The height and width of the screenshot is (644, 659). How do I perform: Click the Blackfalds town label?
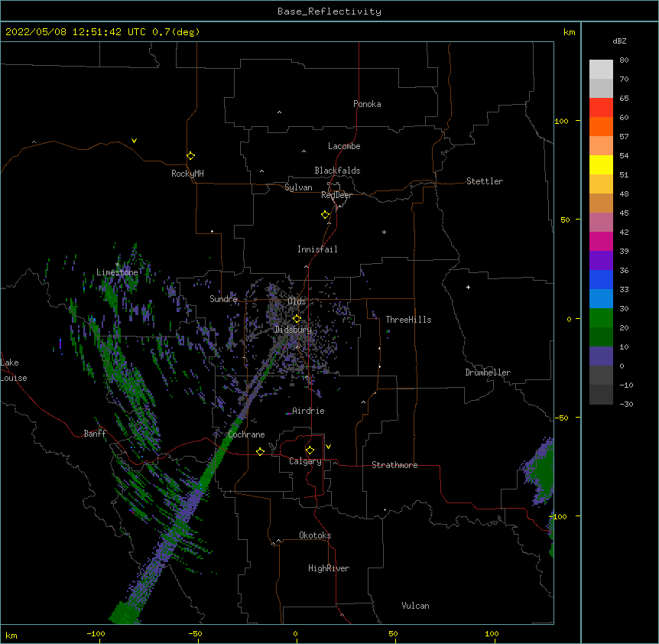[337, 171]
